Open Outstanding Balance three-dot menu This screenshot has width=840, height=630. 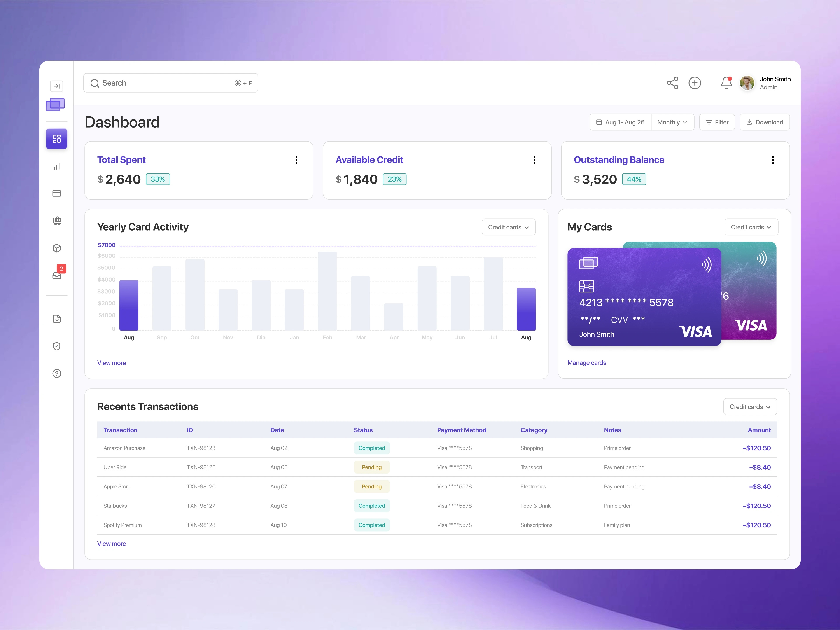click(x=773, y=160)
